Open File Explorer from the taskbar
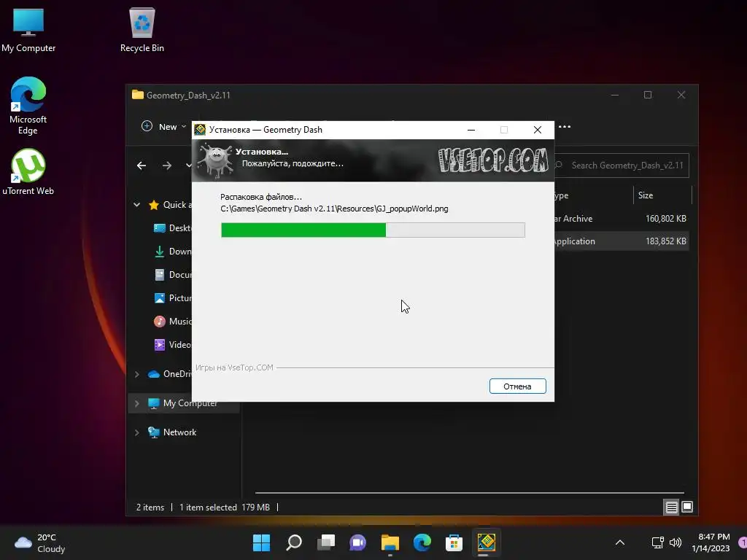 point(390,542)
